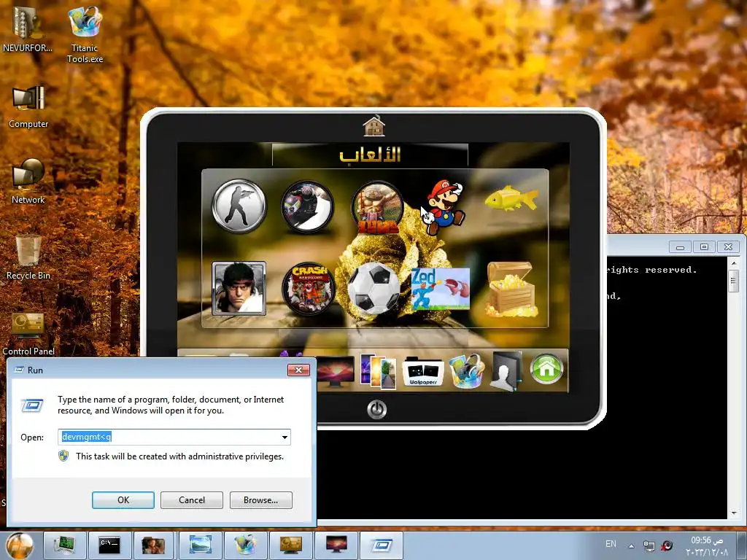Screen dimensions: 747x560
Task: Click Cancel in the Run dialog
Action: click(192, 500)
